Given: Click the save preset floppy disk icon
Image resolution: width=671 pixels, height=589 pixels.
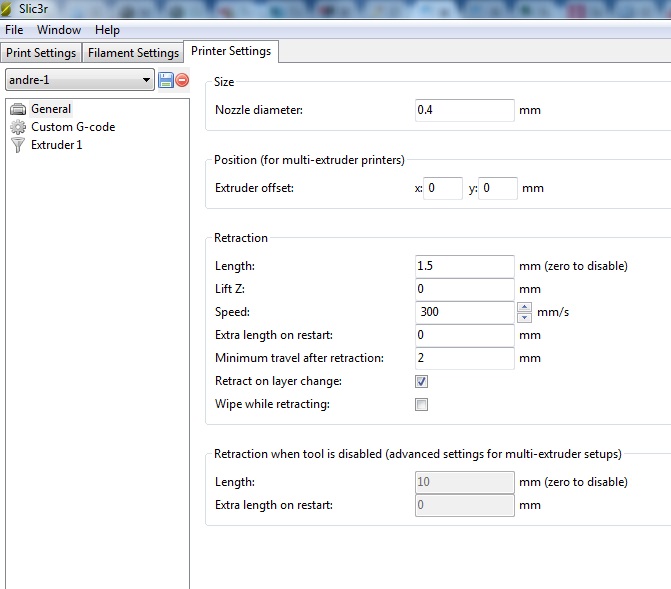Looking at the screenshot, I should [x=166, y=80].
